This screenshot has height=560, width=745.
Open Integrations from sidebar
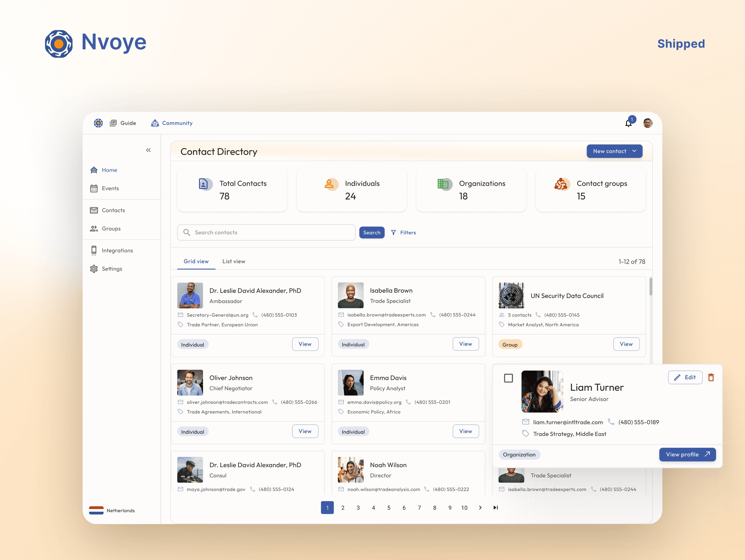[x=117, y=250]
